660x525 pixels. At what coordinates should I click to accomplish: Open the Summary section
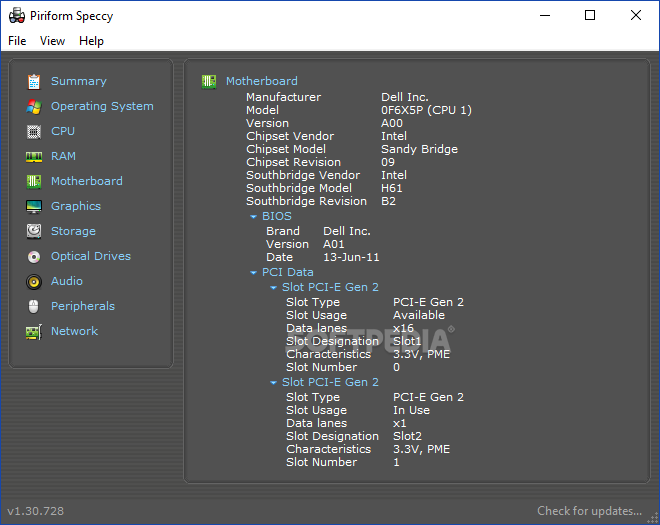pyautogui.click(x=79, y=81)
